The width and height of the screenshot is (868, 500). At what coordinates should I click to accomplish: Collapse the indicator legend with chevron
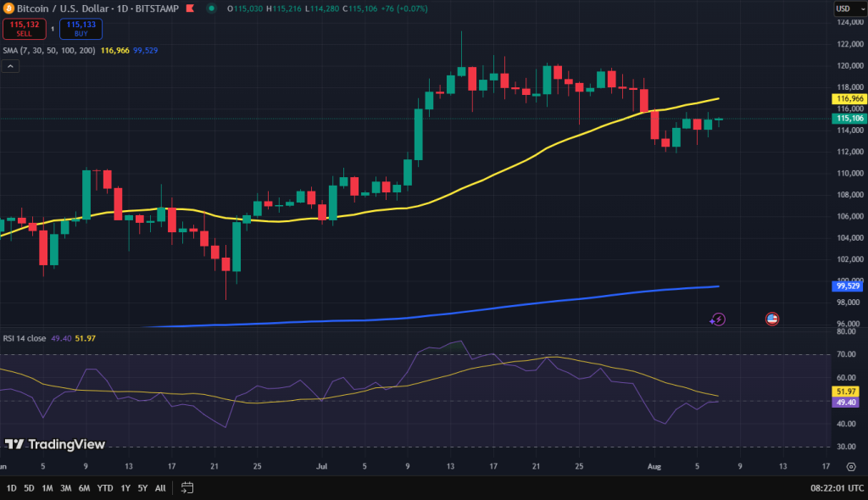coord(9,66)
